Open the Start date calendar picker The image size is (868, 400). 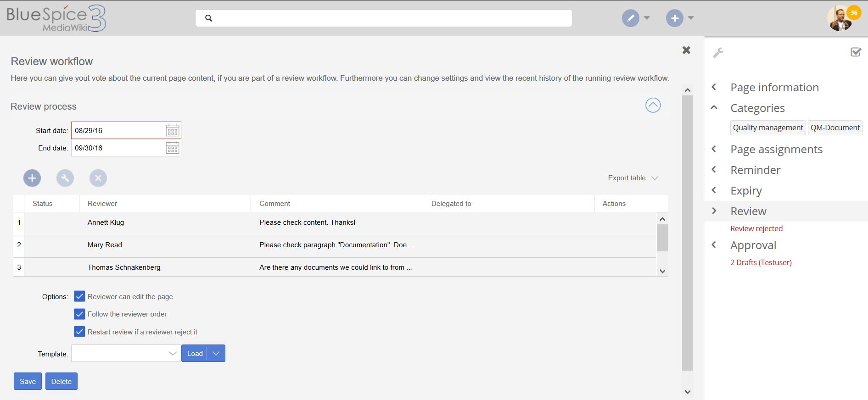[173, 130]
